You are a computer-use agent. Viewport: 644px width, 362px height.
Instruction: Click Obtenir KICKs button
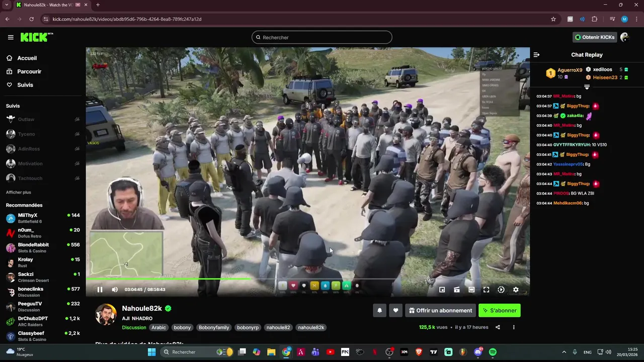pyautogui.click(x=595, y=37)
